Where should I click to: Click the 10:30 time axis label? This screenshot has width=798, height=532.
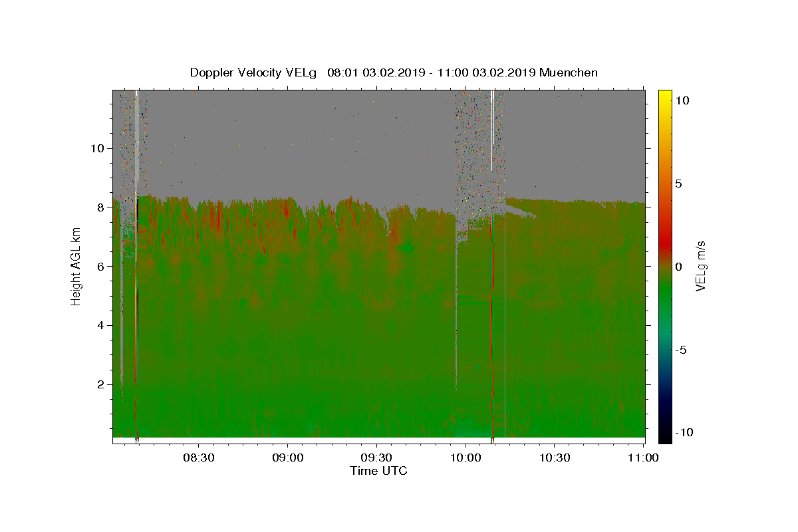555,458
